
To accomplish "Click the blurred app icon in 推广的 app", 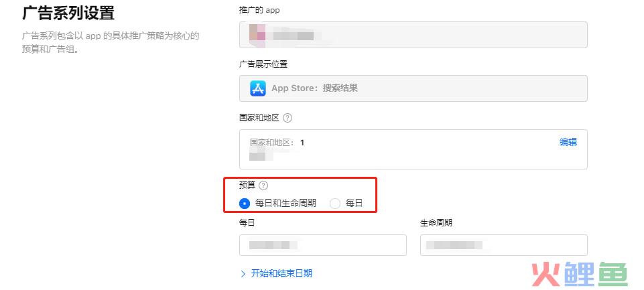I will pos(257,32).
